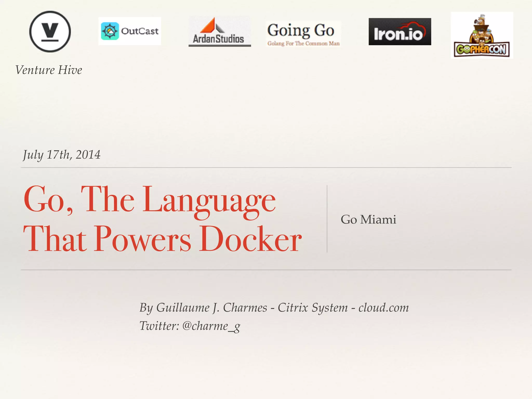532x399 pixels.
Task: Click the GopherCon gopher logo
Action: point(482,35)
